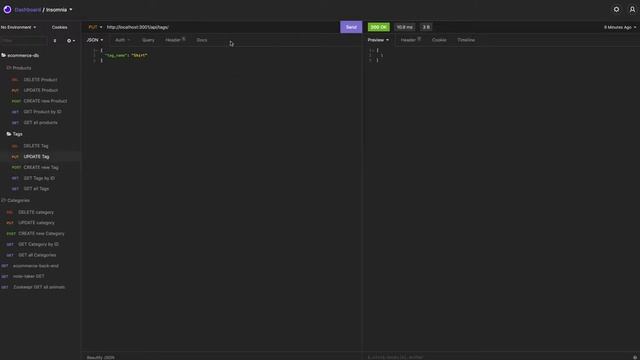Open the Insomnia workspace dropdown
The width and height of the screenshot is (640, 360).
click(x=59, y=10)
